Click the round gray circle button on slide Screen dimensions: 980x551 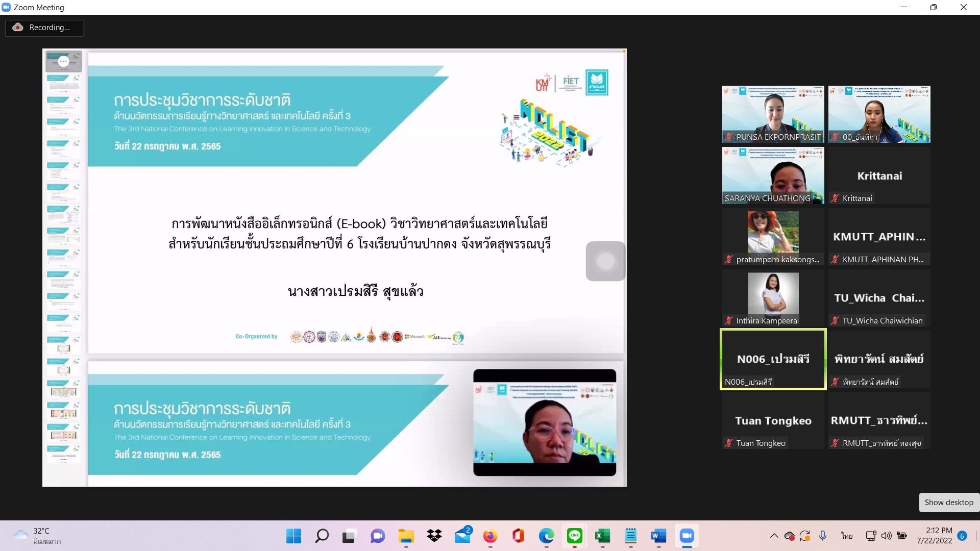click(605, 261)
